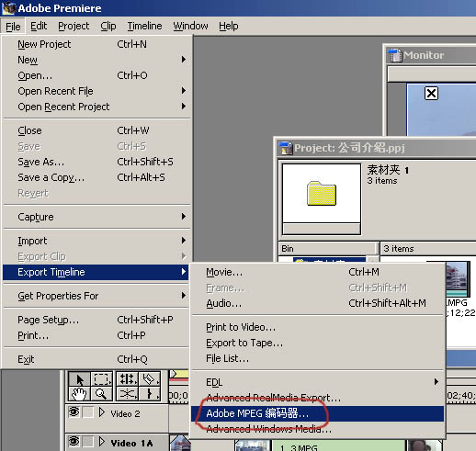Click the Monitor window title icon
This screenshot has width=476, height=451.
point(394,55)
